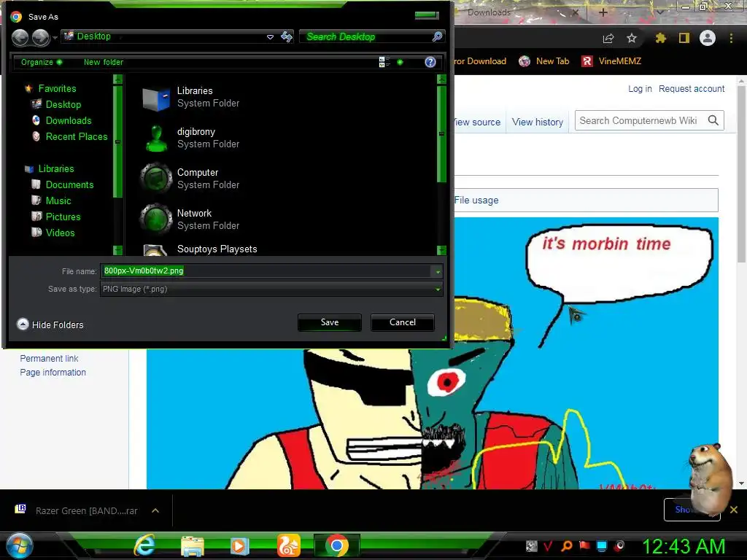
Task: Select the Music library
Action: coord(58,201)
